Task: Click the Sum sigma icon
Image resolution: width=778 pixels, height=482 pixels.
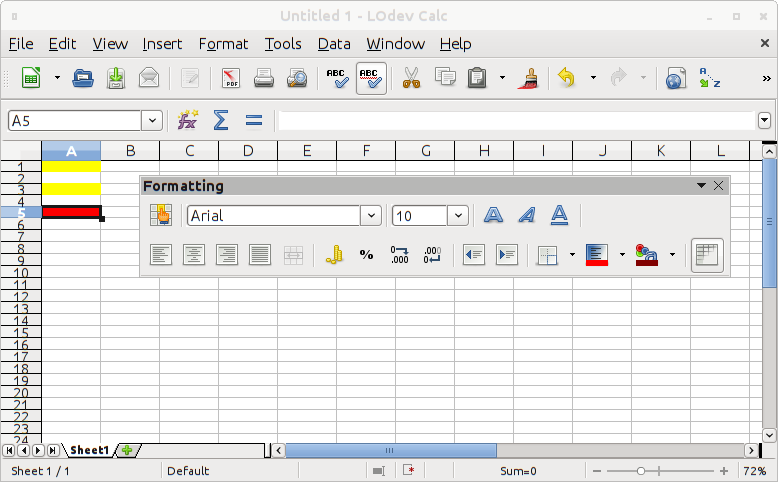Action: tap(221, 120)
